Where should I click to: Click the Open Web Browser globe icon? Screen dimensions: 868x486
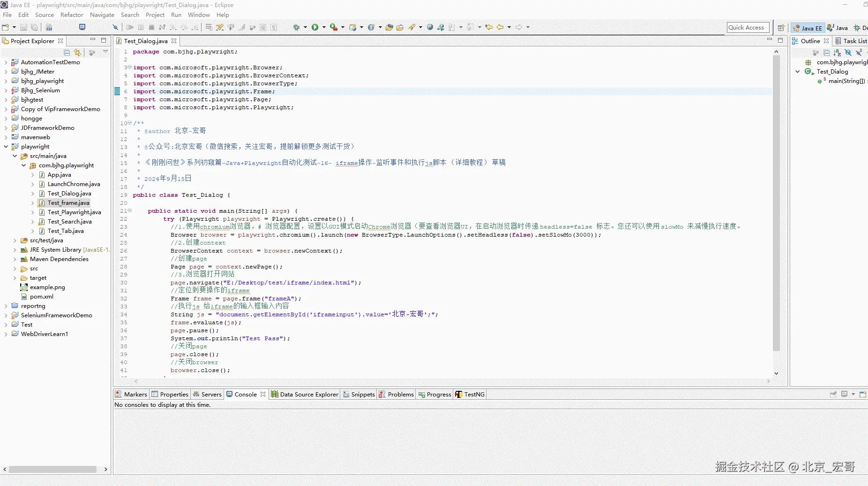(430, 27)
